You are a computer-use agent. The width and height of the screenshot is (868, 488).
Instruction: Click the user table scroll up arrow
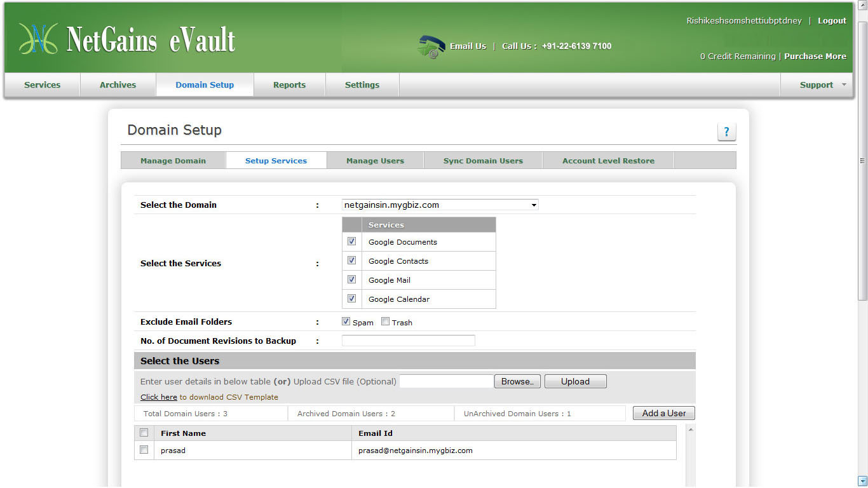[x=691, y=430]
